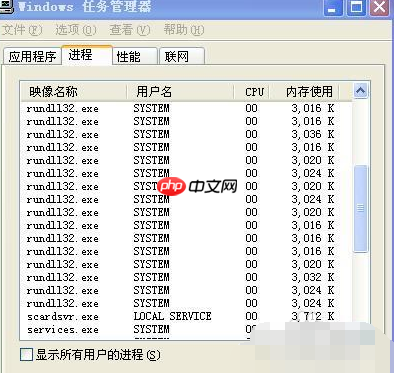This screenshot has height=373, width=394.
Task: Open the 联网 tab
Action: (182, 56)
